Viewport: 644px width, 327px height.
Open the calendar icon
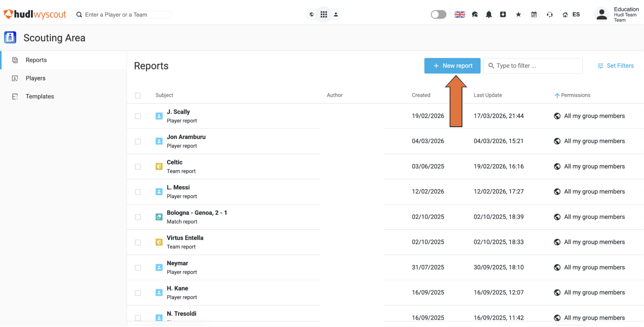[534, 14]
